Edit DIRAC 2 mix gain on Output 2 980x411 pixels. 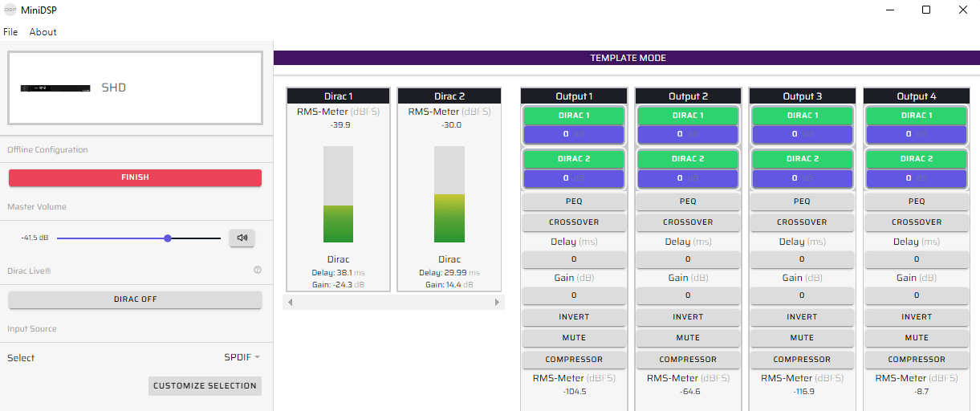coord(688,177)
